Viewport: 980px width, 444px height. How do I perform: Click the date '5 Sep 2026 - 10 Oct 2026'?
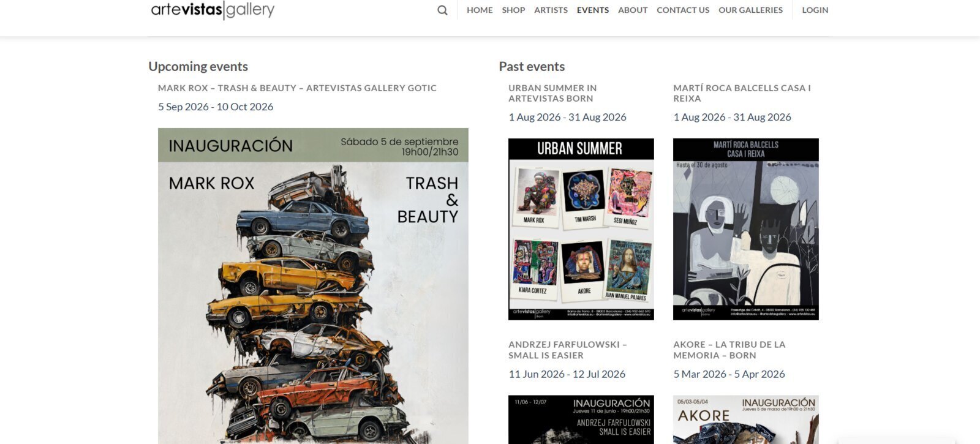tap(216, 107)
